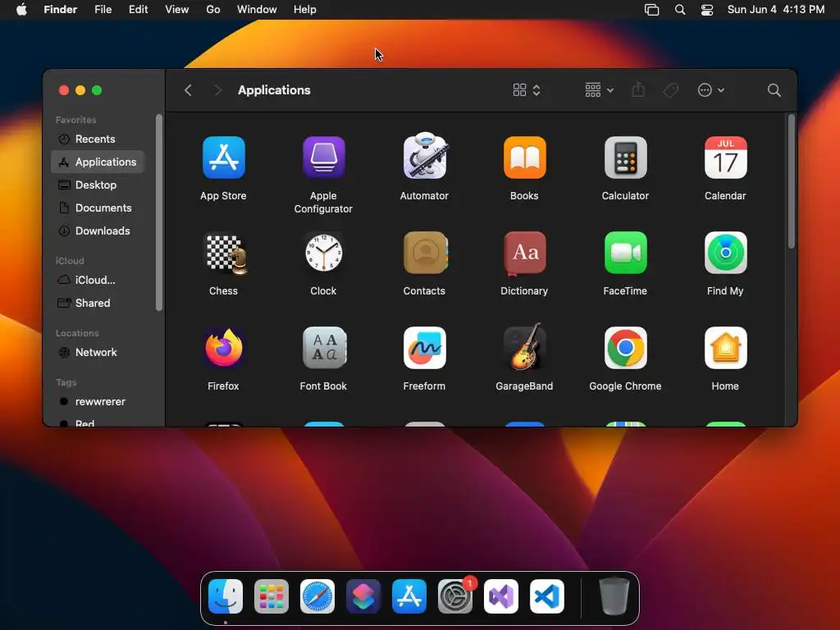Viewport: 840px width, 630px height.
Task: Open Google Chrome from Applications
Action: [x=625, y=348]
